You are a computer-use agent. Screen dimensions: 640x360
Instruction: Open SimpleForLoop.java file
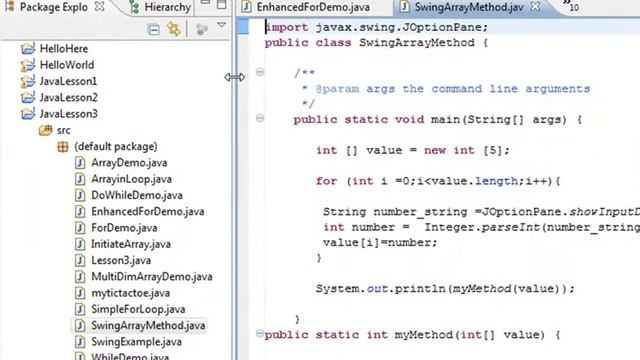click(x=138, y=310)
